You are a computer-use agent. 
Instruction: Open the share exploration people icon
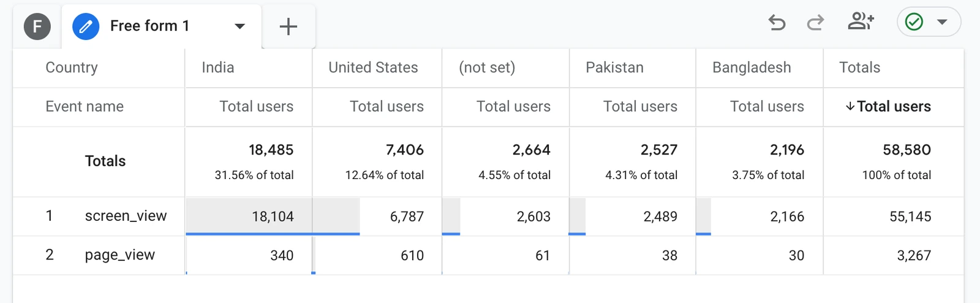click(861, 21)
